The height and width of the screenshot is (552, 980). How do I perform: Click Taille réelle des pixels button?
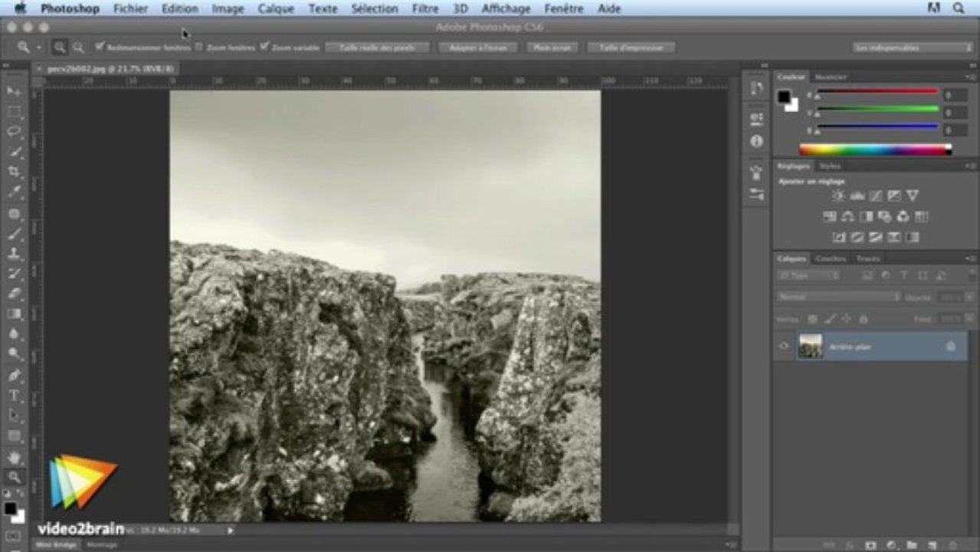pyautogui.click(x=377, y=48)
